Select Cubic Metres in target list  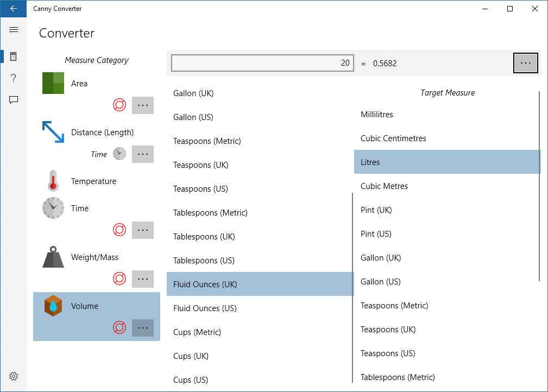click(384, 186)
